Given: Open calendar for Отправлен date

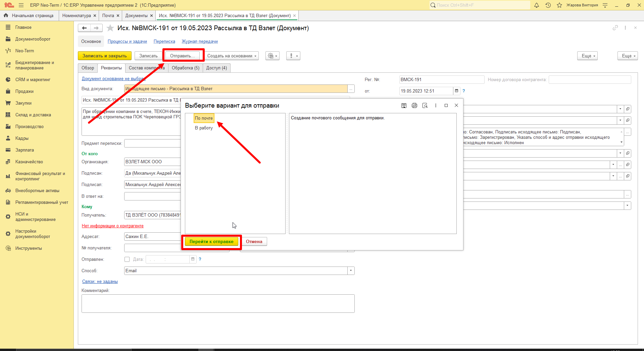Looking at the screenshot, I should [193, 259].
